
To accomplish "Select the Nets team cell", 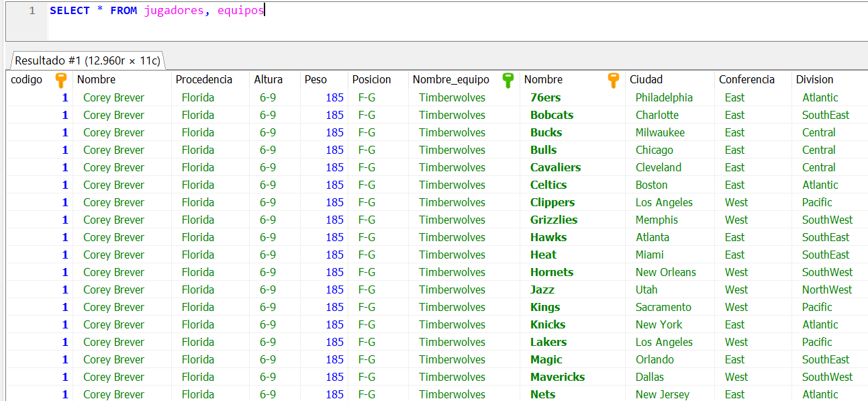I will pyautogui.click(x=542, y=394).
